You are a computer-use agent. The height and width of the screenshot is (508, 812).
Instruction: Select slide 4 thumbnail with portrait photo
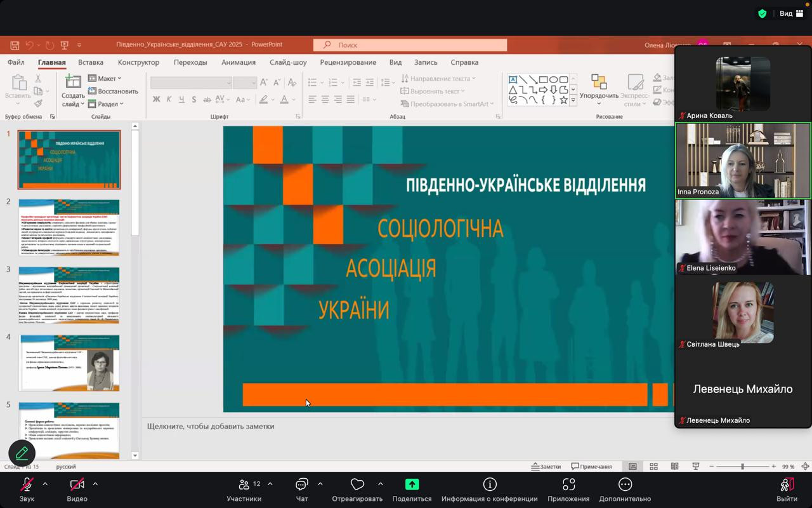point(69,363)
